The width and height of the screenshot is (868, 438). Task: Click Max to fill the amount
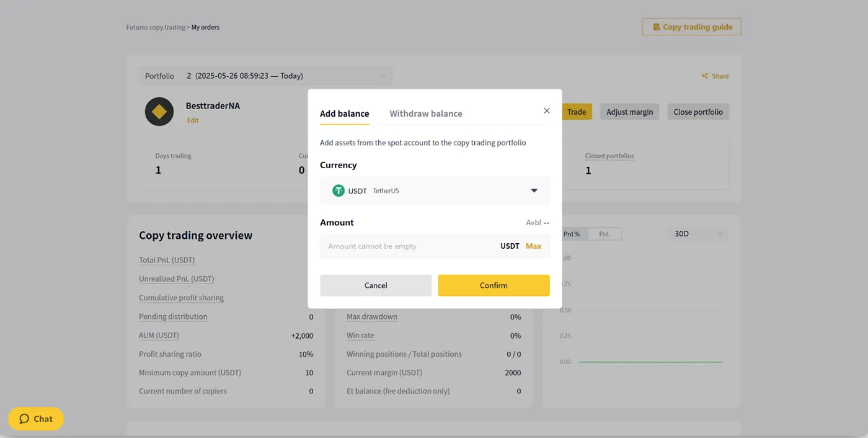pyautogui.click(x=533, y=246)
